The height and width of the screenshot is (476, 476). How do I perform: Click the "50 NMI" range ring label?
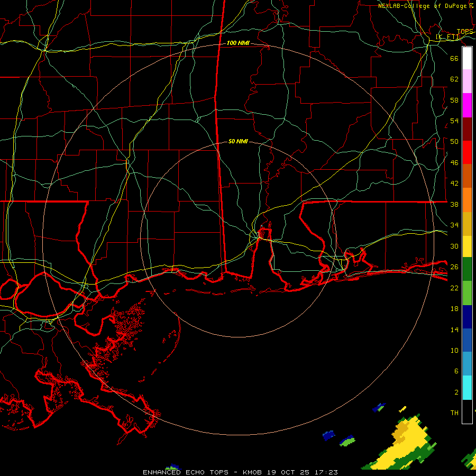click(238, 141)
